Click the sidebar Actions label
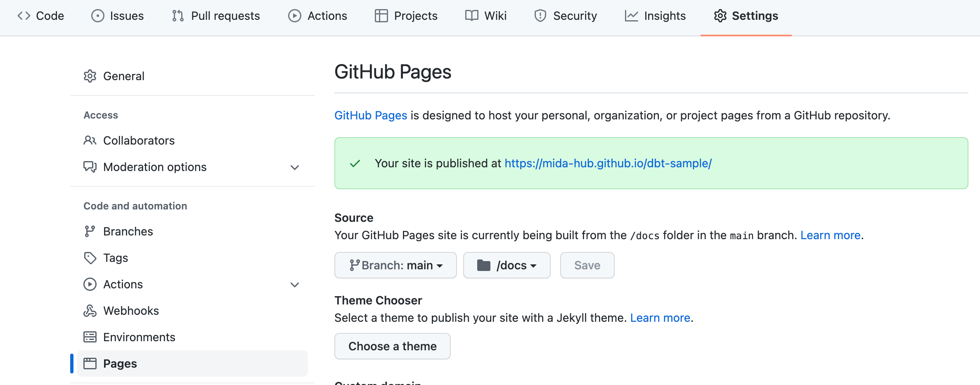Viewport: 980px width, 385px height. point(123,284)
